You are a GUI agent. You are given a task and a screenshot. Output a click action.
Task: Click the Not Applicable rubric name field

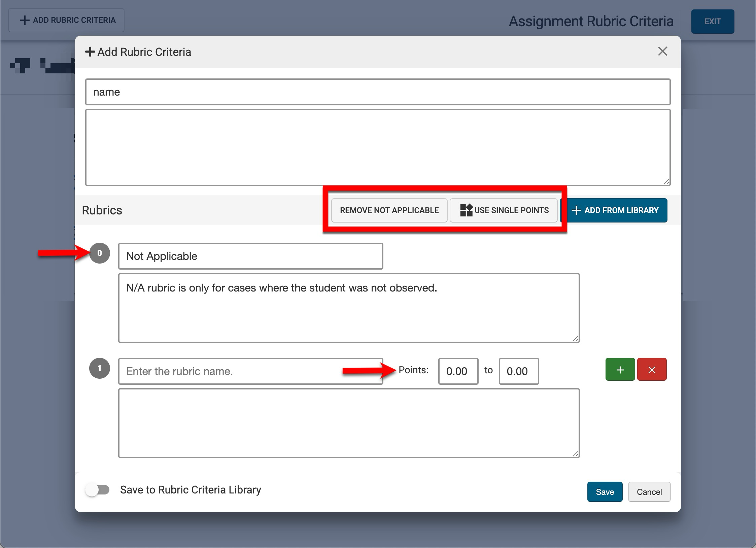[x=250, y=256]
